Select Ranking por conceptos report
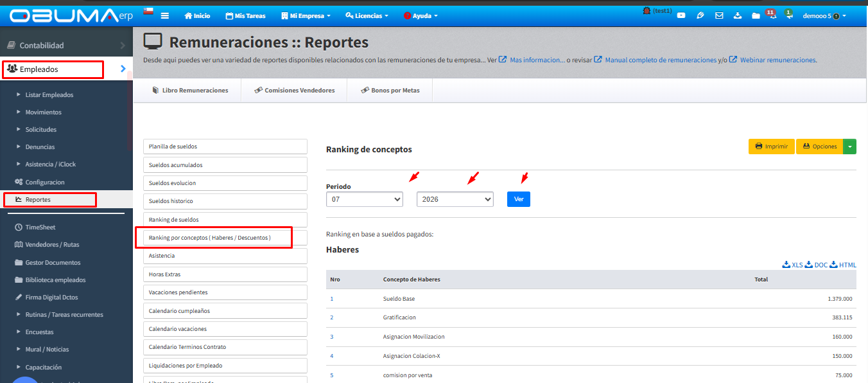The image size is (868, 383). 225,238
